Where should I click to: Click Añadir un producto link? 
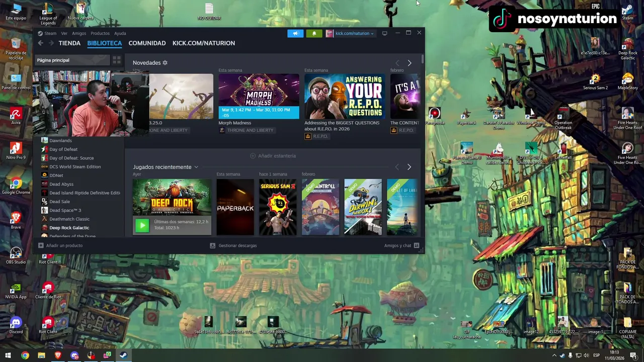(x=64, y=245)
